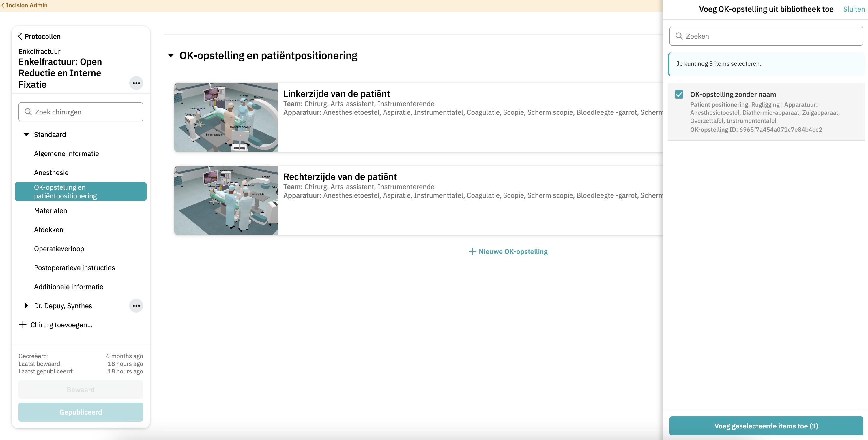This screenshot has width=868, height=440.
Task: Close the library panel with Sluiten
Action: [x=854, y=9]
